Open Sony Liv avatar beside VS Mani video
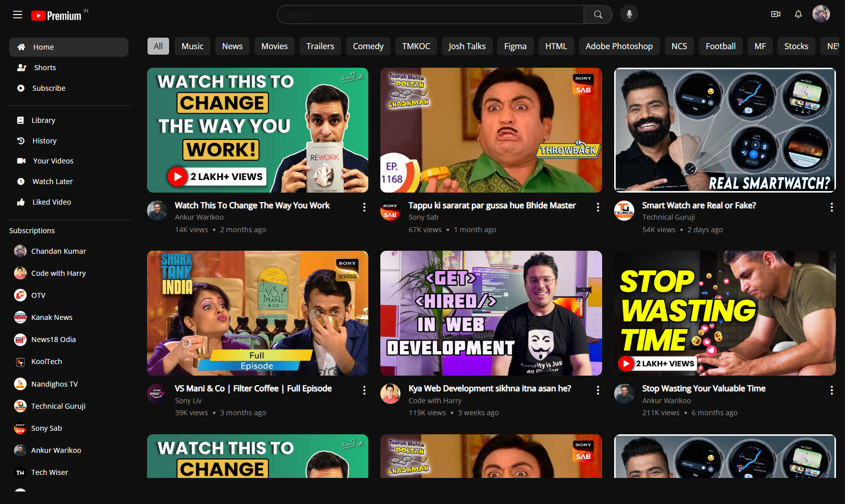The image size is (845, 504). coord(157,394)
